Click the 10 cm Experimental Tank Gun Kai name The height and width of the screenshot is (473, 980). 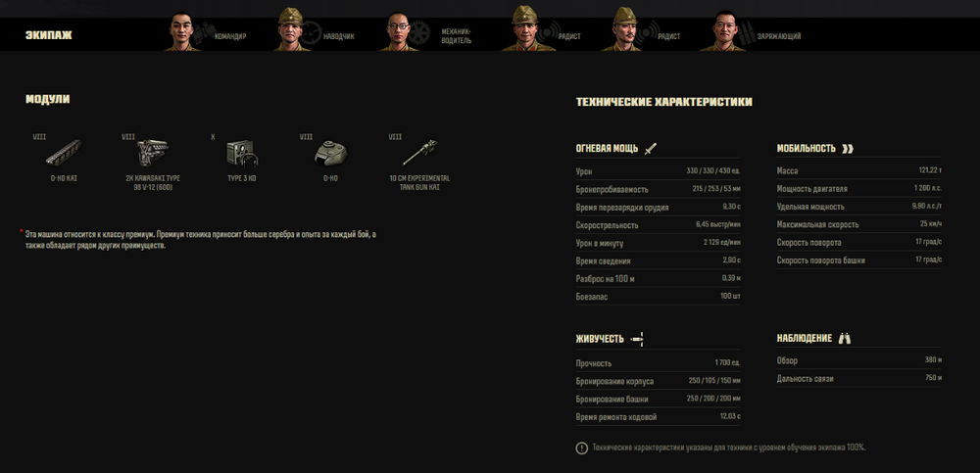coord(419,183)
